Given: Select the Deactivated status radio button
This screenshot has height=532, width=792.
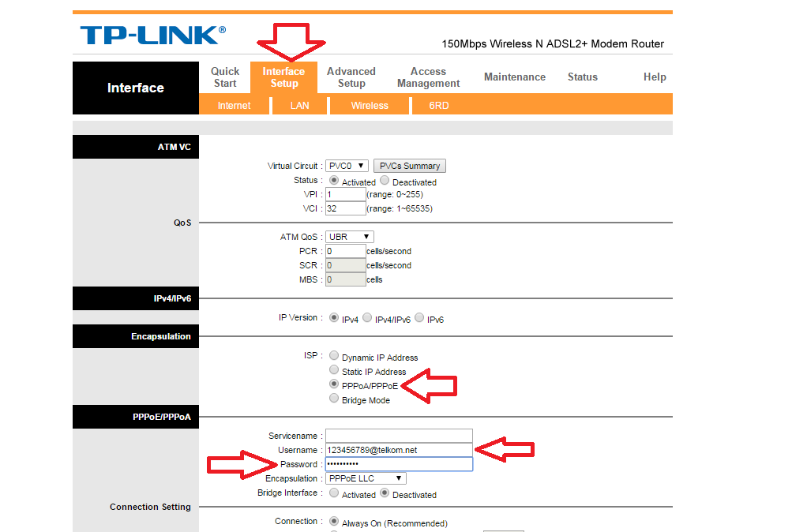Looking at the screenshot, I should 385,180.
